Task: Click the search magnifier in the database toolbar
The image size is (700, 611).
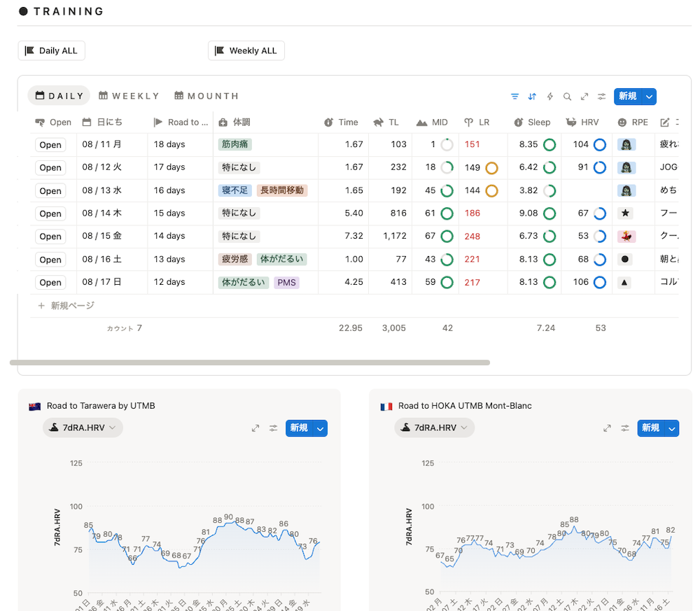Action: click(567, 97)
